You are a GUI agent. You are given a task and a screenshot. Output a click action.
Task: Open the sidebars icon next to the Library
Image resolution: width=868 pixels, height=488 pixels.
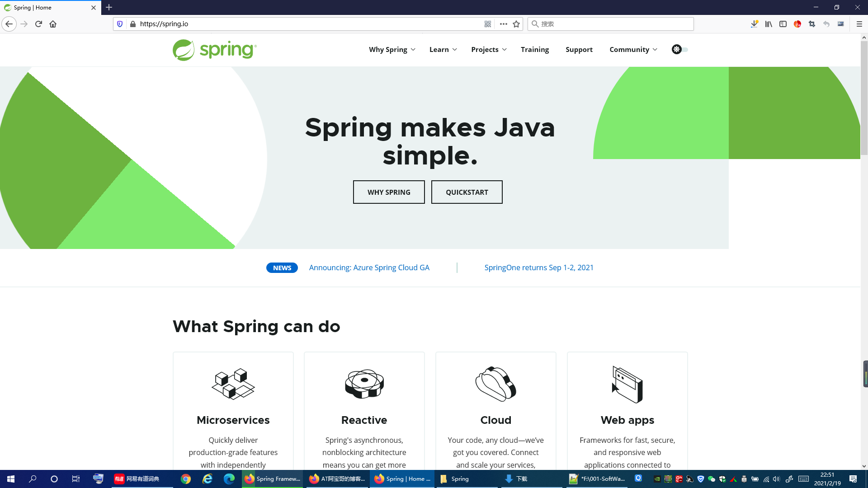tap(783, 24)
